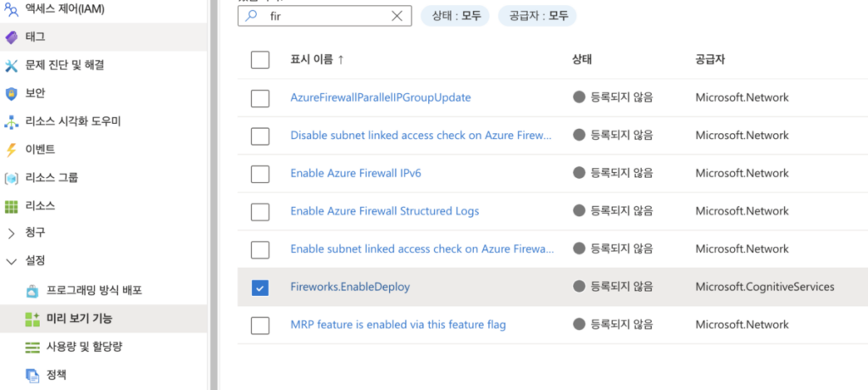Click the 리소스 그룹 cube icon

pos(11,178)
